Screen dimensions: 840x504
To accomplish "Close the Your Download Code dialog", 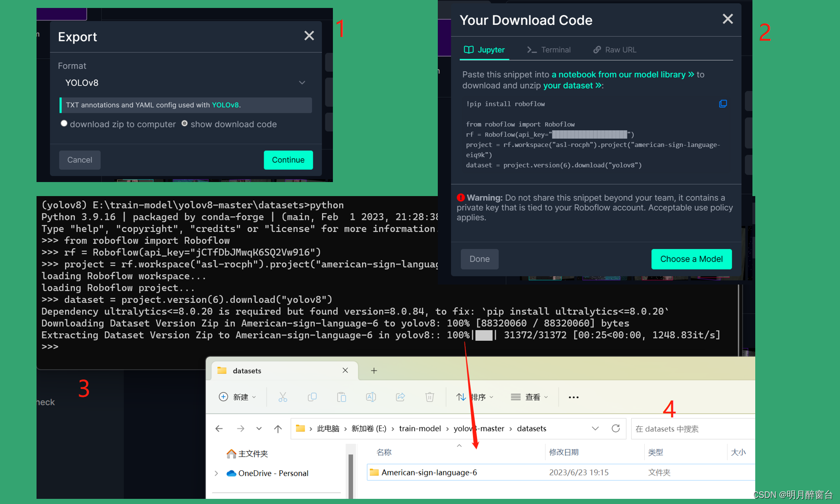I will coord(728,19).
